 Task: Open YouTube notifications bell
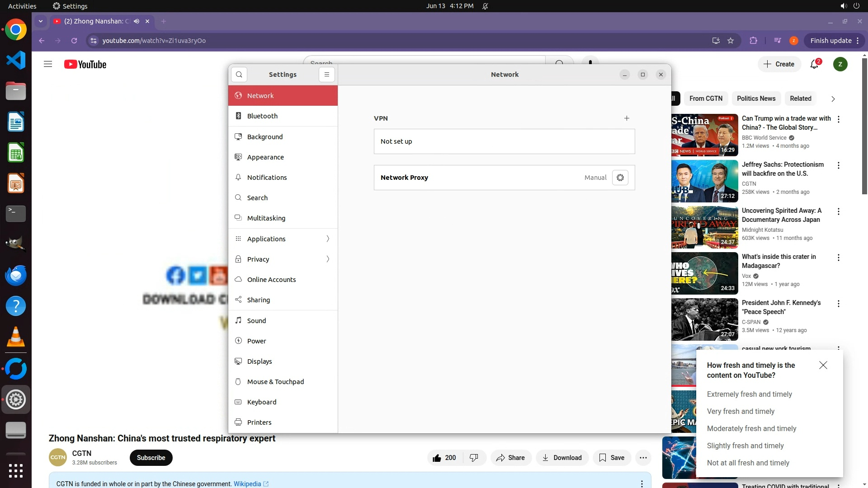814,64
